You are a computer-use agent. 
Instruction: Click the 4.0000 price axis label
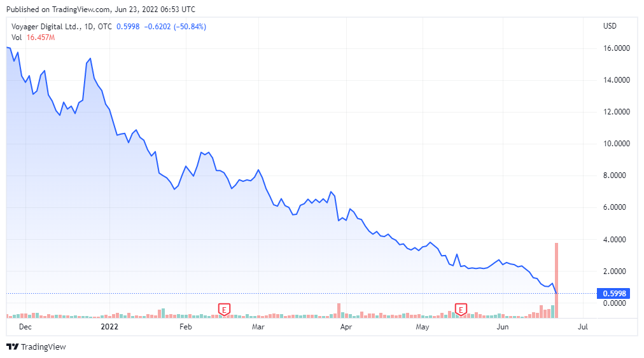tap(616, 239)
